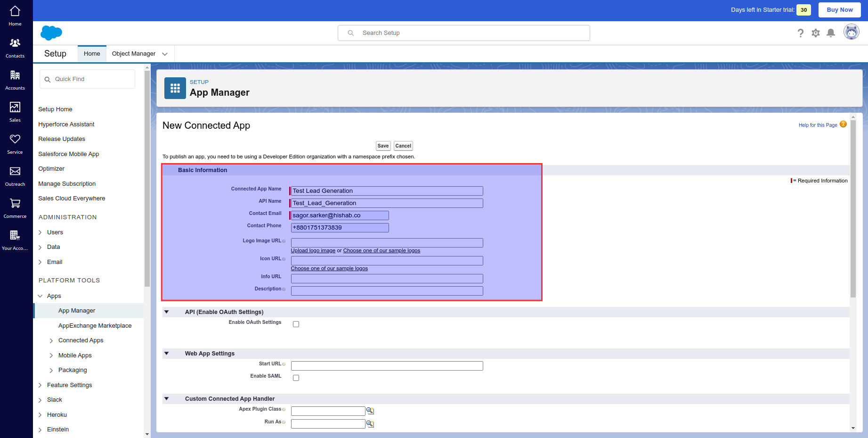
Task: Open Release Updates
Action: (x=62, y=139)
